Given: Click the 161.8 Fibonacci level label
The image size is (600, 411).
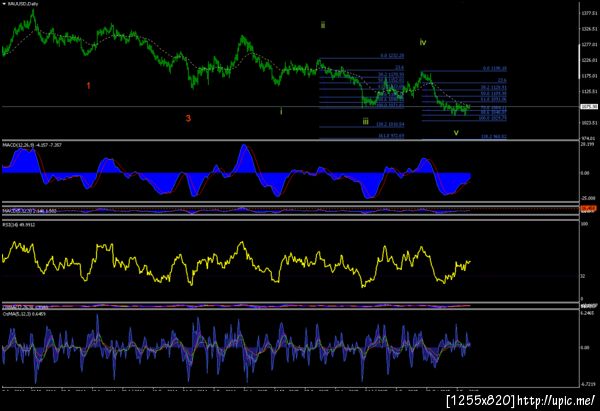Looking at the screenshot, I should tap(391, 136).
